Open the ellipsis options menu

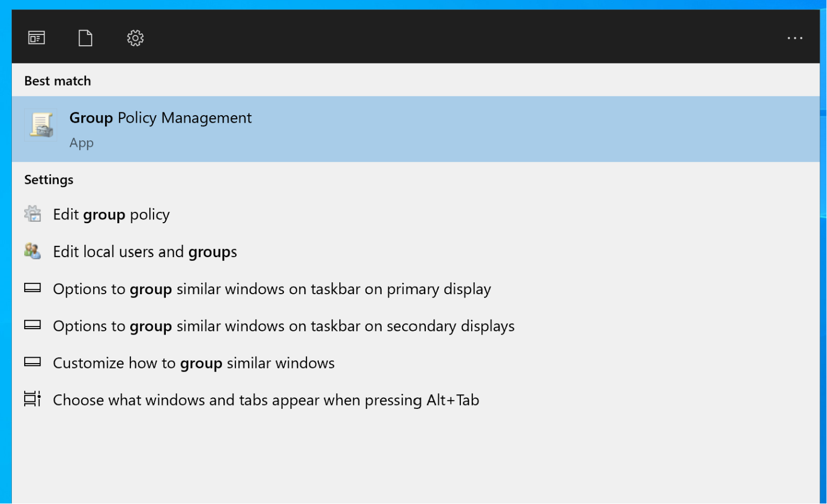click(x=795, y=38)
